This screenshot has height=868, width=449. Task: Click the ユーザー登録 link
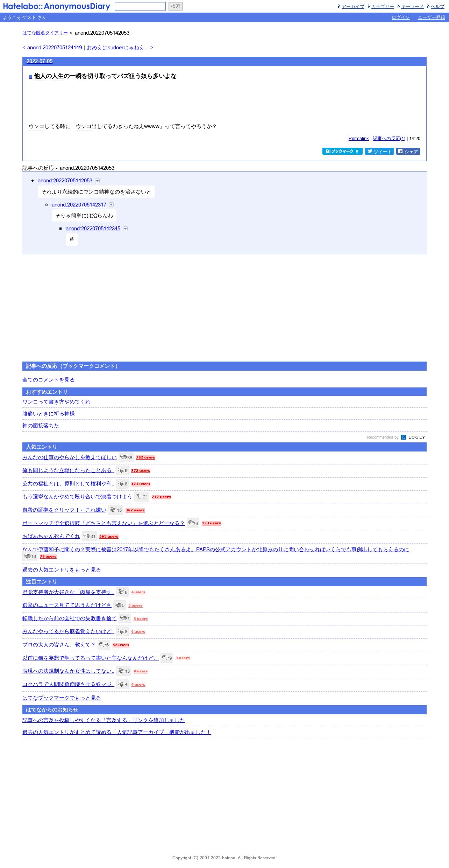432,17
